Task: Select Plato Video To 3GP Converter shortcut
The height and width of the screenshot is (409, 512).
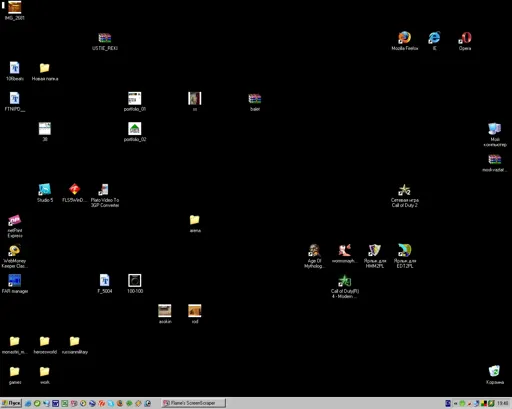Action: coord(105,189)
